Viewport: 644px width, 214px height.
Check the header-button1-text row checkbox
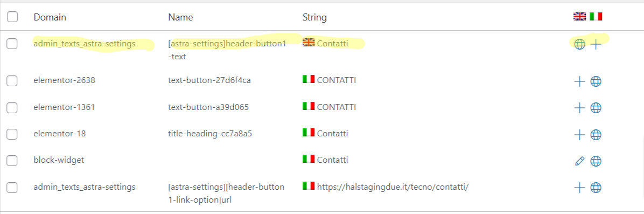[x=12, y=44]
